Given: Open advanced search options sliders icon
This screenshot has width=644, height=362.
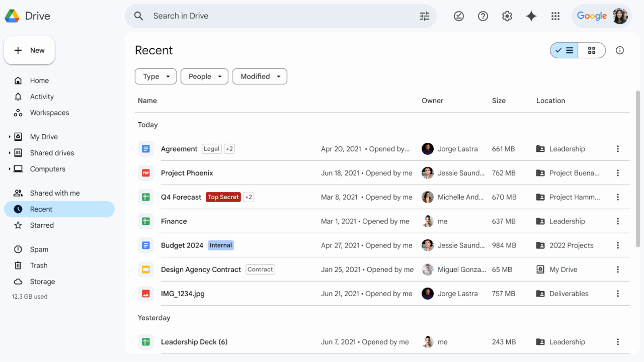Looking at the screenshot, I should tap(424, 16).
